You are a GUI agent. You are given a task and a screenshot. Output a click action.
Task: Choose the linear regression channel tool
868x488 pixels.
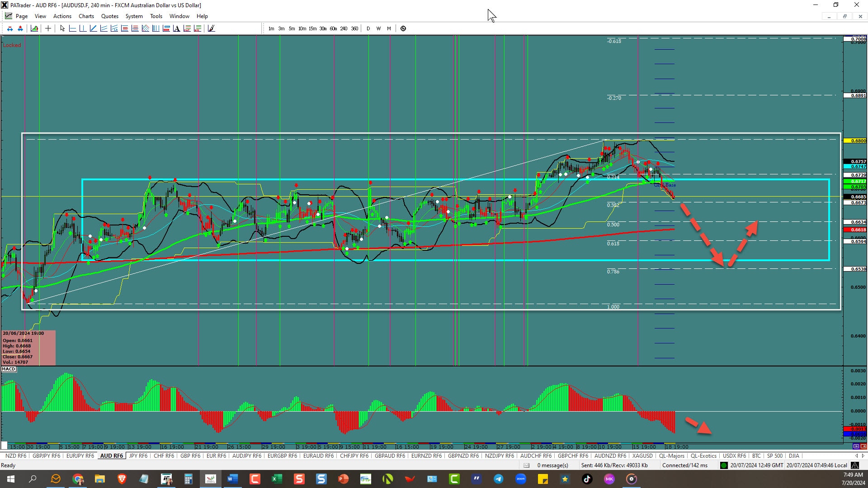(114, 28)
